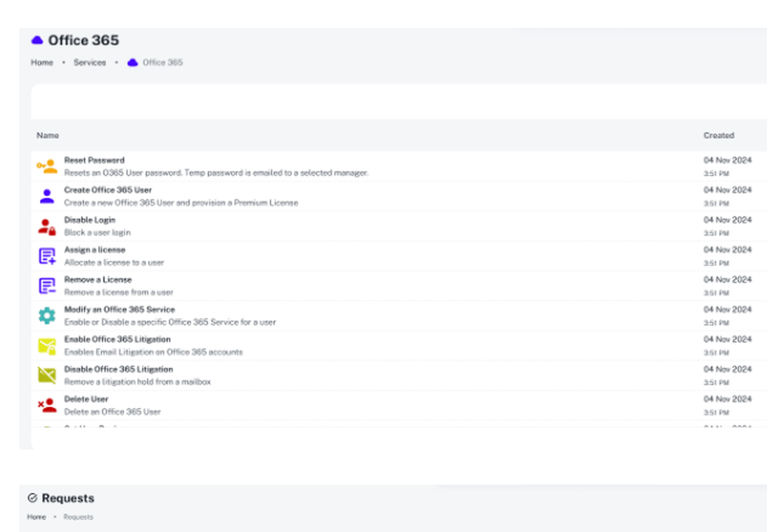Click the cloud icon beside Office 365 title

(37, 40)
